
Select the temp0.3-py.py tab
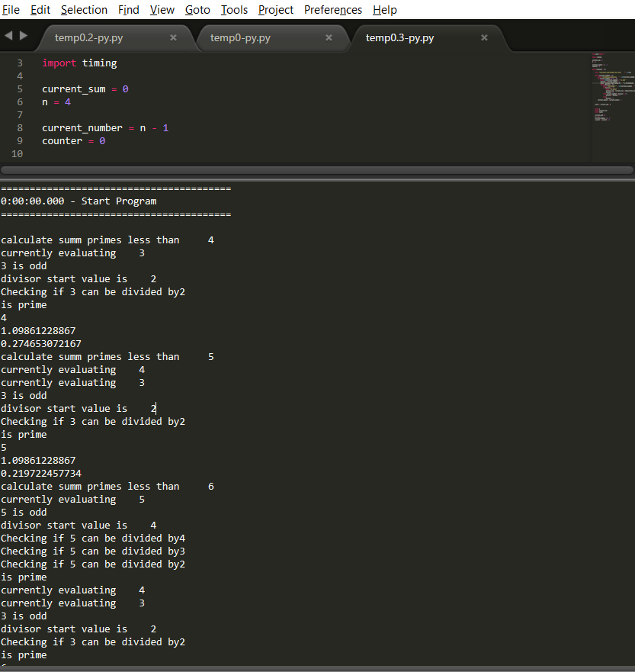399,37
